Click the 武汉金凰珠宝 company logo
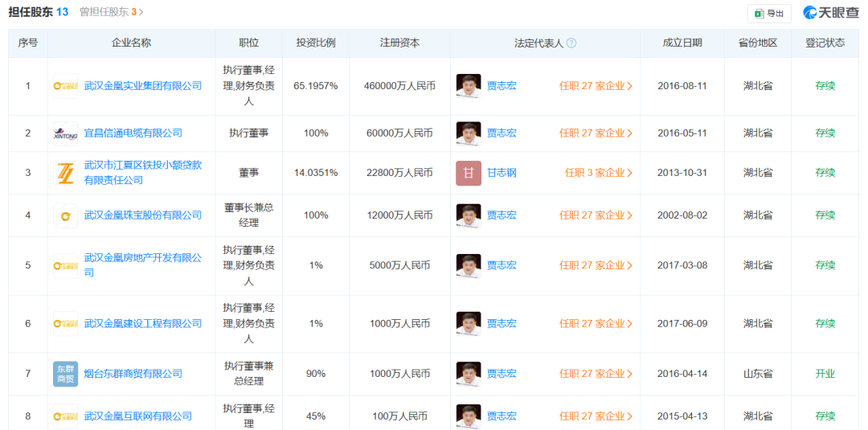 [65, 215]
